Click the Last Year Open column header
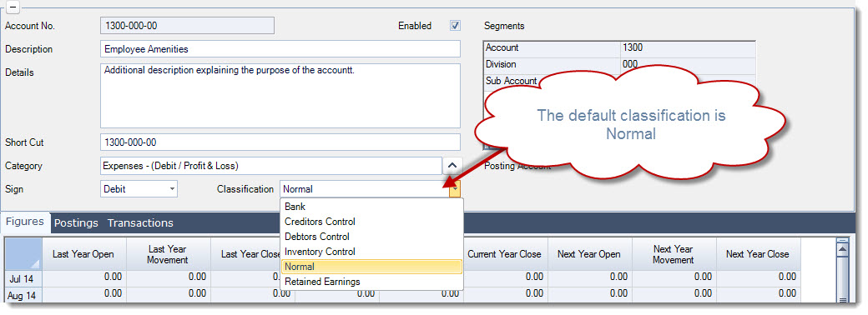The image size is (868, 315). (83, 254)
